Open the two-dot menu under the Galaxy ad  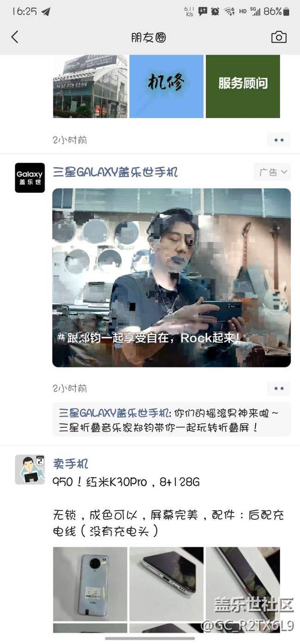[279, 389]
